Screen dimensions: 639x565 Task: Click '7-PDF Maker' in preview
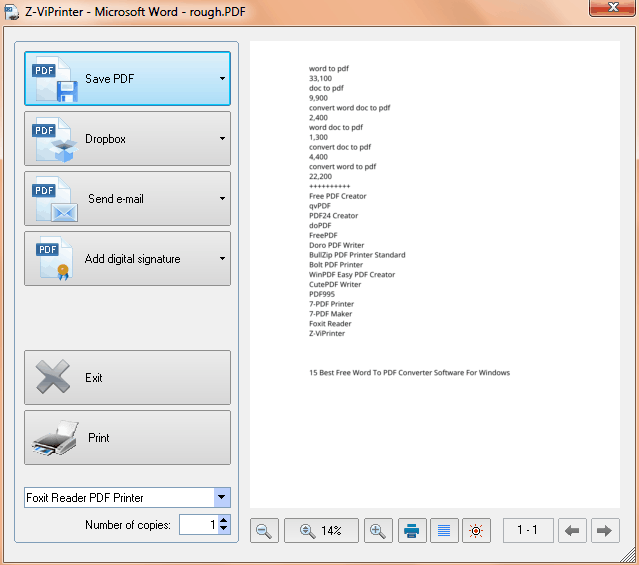coord(330,314)
